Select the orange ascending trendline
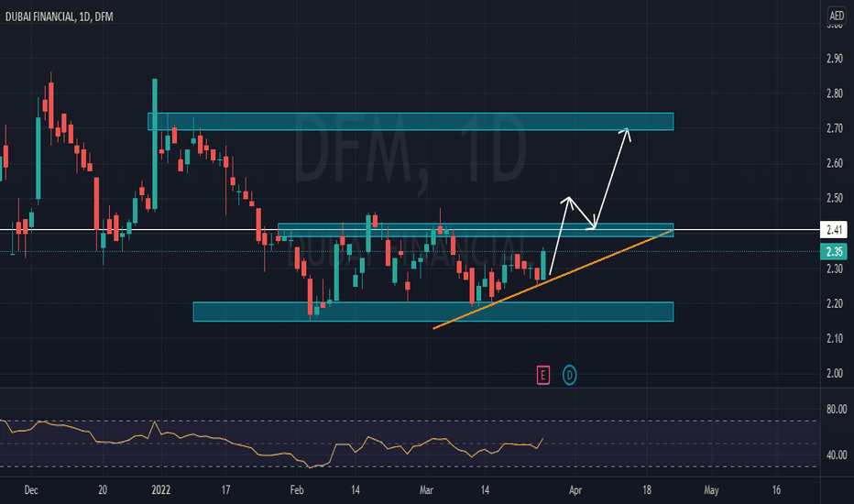The image size is (854, 504). 553,279
